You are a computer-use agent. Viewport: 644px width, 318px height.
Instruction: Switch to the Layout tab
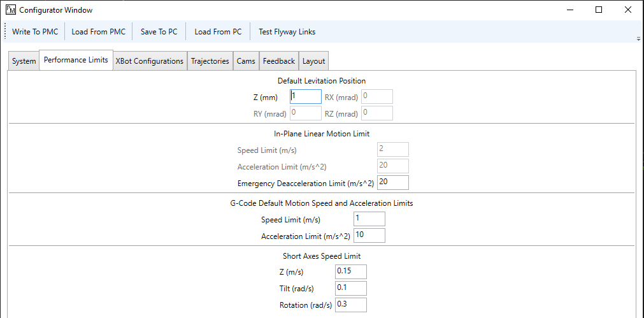tap(313, 61)
